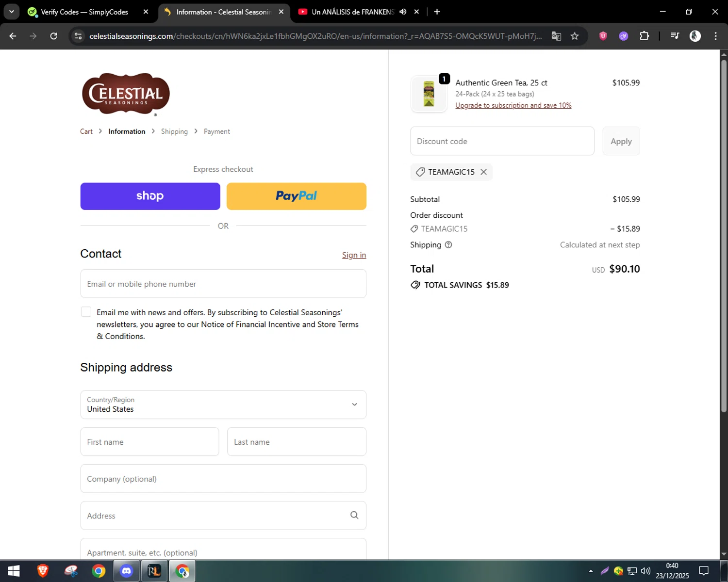
Task: Expand the Country/Region dropdown
Action: coord(223,404)
